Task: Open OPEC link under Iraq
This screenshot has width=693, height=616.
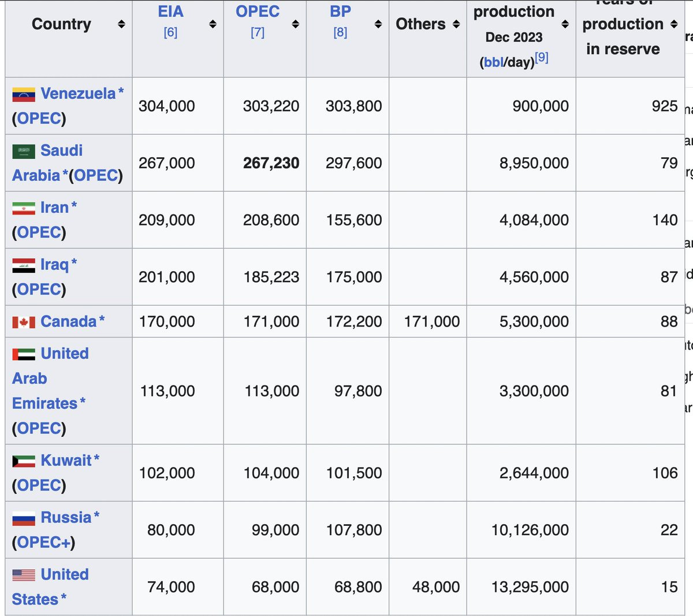Action: click(x=39, y=289)
